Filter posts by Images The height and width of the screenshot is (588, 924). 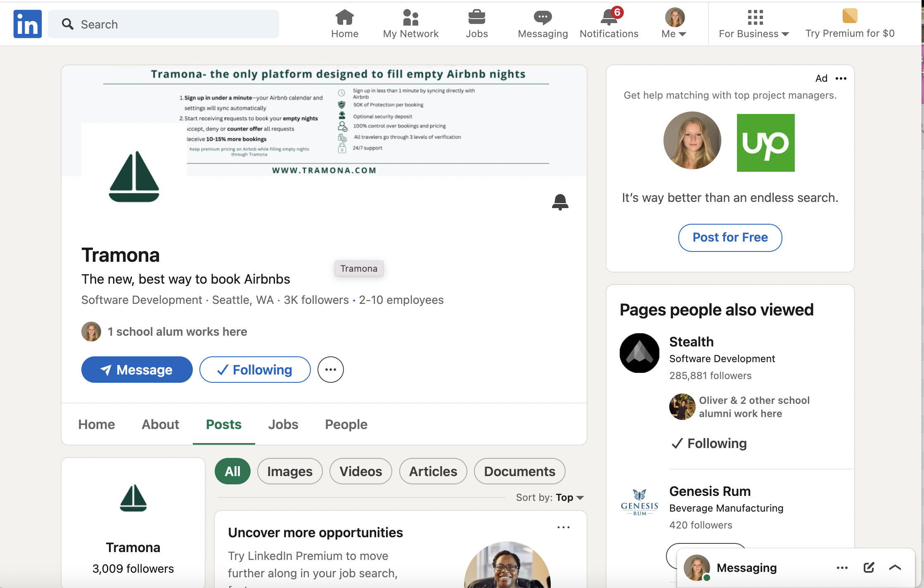pos(290,471)
